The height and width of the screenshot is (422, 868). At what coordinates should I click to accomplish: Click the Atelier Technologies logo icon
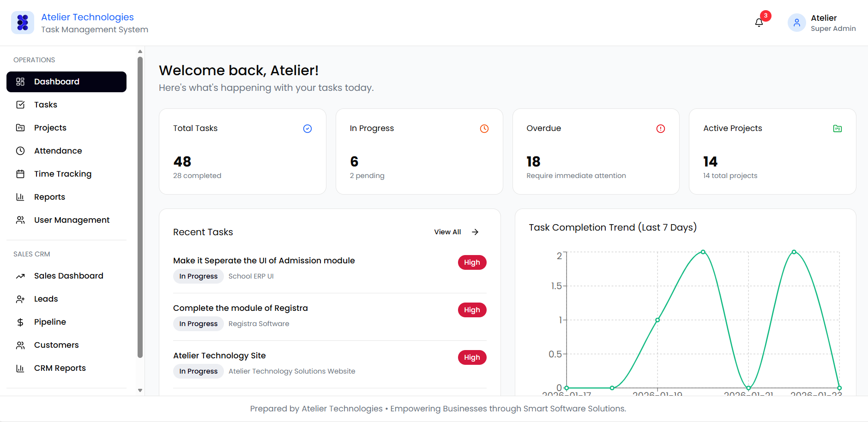tap(23, 23)
